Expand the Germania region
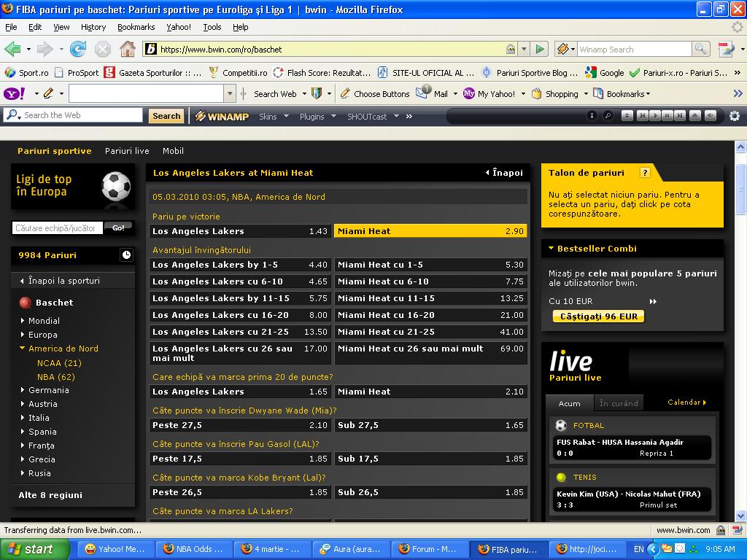This screenshot has height=560, width=747. click(49, 390)
